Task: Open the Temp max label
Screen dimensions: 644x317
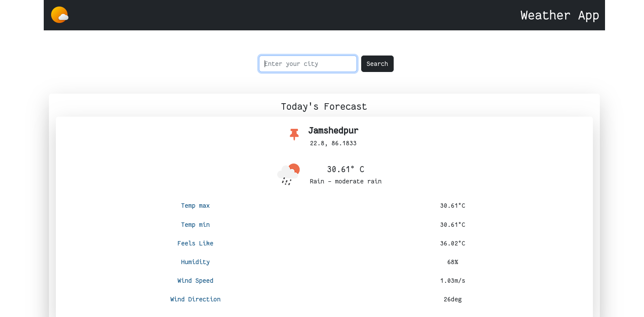Action: (x=195, y=206)
